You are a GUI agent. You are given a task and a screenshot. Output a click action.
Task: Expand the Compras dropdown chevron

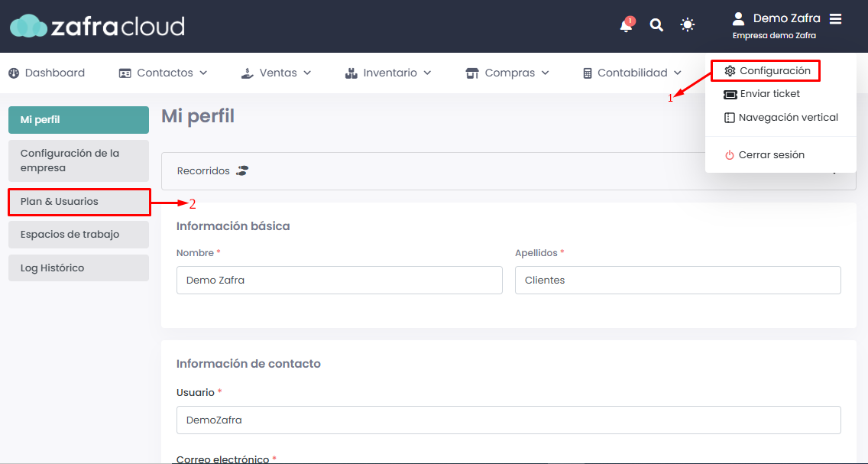pyautogui.click(x=546, y=73)
